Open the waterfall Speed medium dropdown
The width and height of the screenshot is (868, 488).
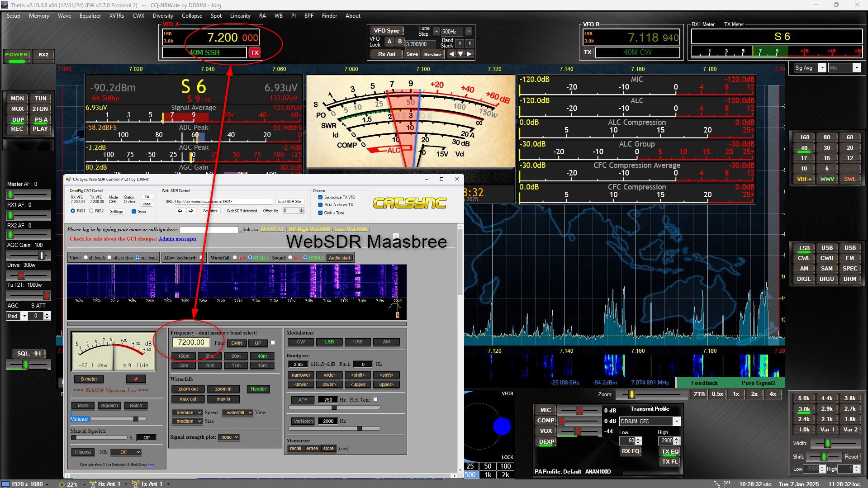(187, 412)
